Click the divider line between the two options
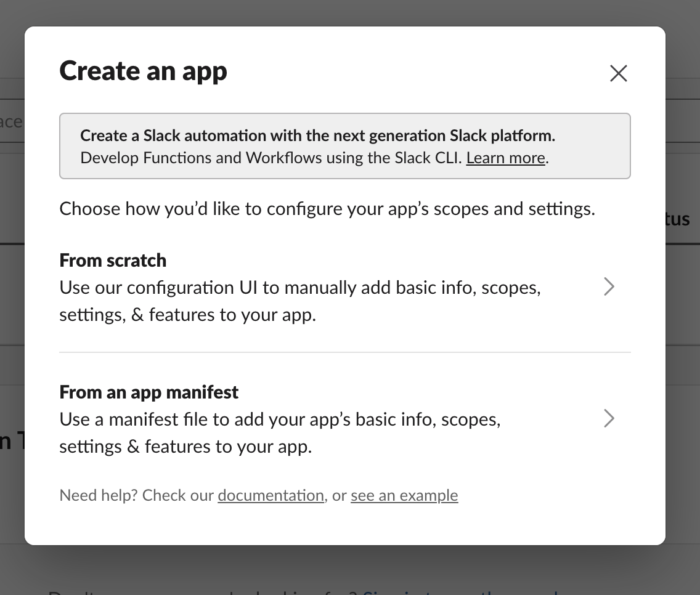The image size is (700, 595). coord(345,352)
